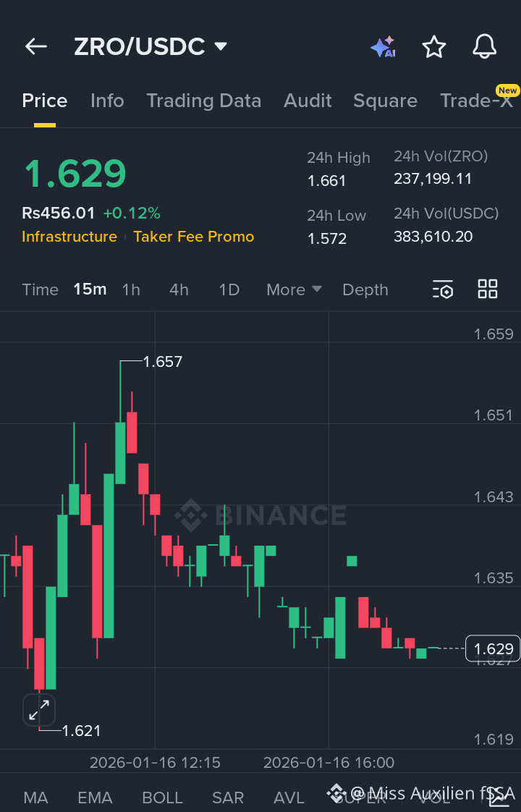This screenshot has height=812, width=521.
Task: Toggle the EMA indicator
Action: (x=95, y=798)
